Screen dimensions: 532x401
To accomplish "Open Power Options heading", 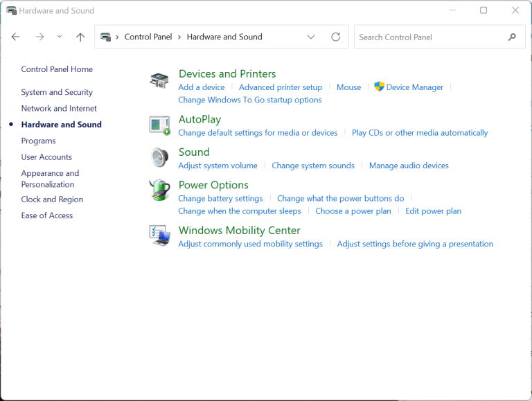I will pyautogui.click(x=213, y=185).
